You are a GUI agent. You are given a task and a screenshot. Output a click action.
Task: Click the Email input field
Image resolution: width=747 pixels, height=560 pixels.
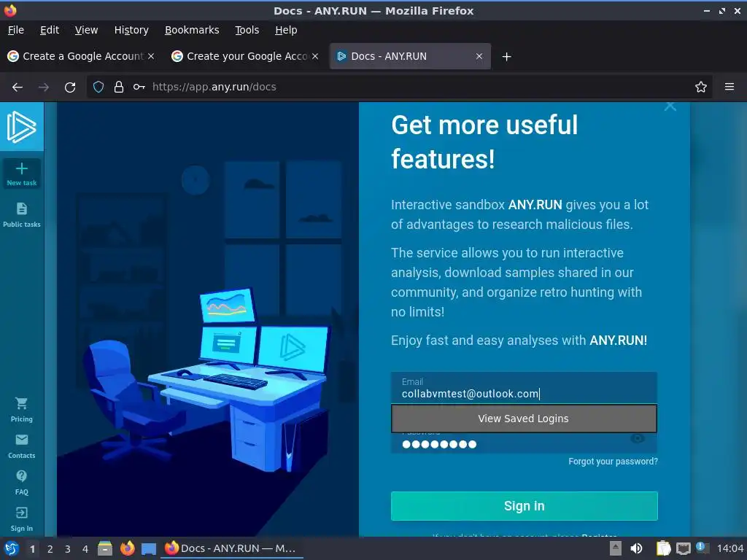[x=524, y=388]
